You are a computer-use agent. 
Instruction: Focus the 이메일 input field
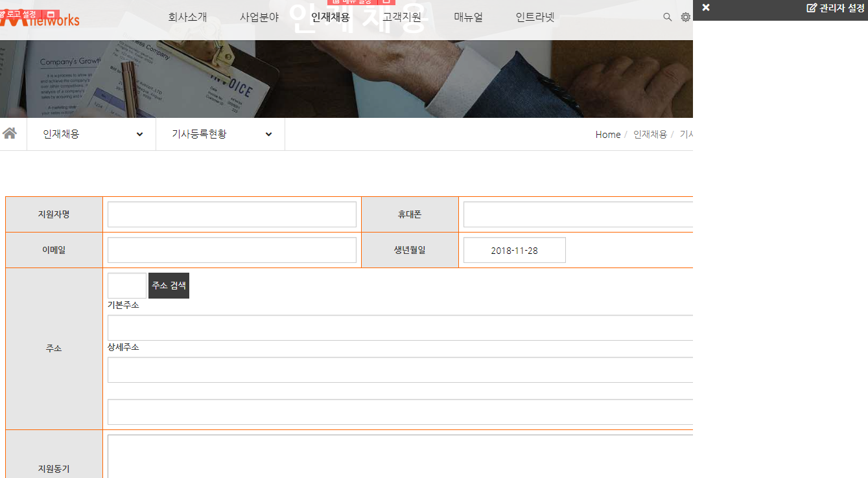pos(232,250)
